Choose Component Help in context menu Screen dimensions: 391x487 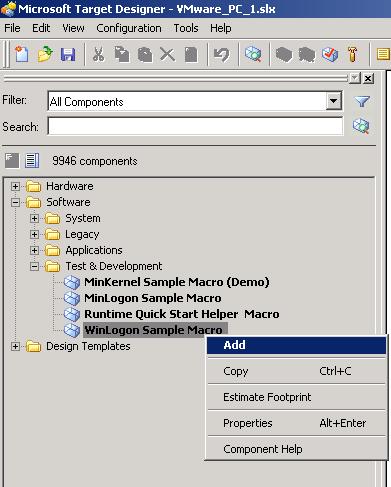[x=296, y=449]
